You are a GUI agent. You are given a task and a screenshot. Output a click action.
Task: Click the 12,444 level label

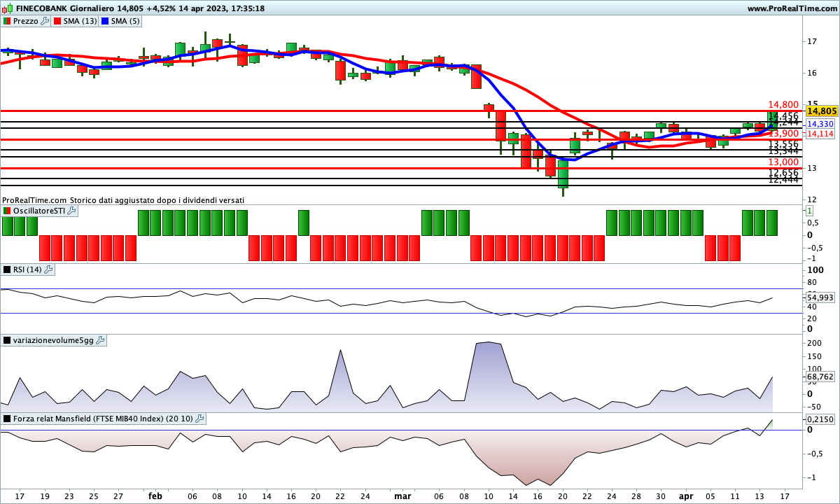pos(783,179)
